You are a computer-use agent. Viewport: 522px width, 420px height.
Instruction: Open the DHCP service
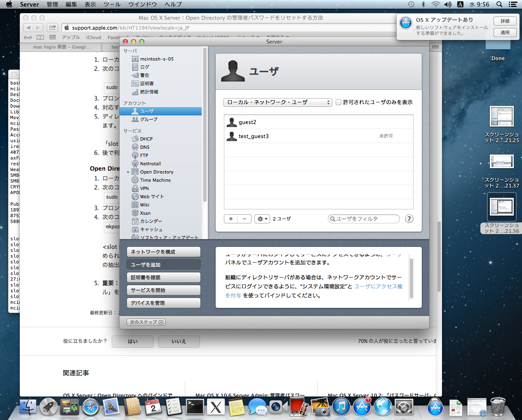142,139
